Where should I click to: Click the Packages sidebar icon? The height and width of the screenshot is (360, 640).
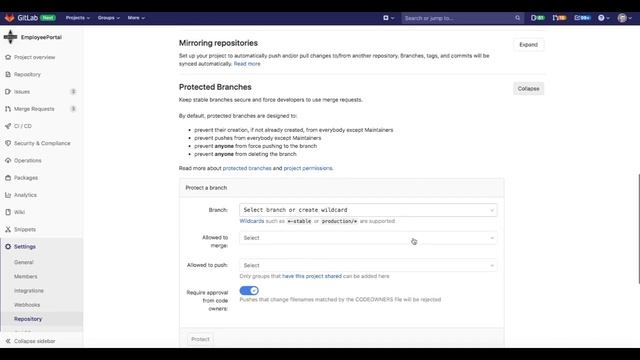click(x=8, y=178)
